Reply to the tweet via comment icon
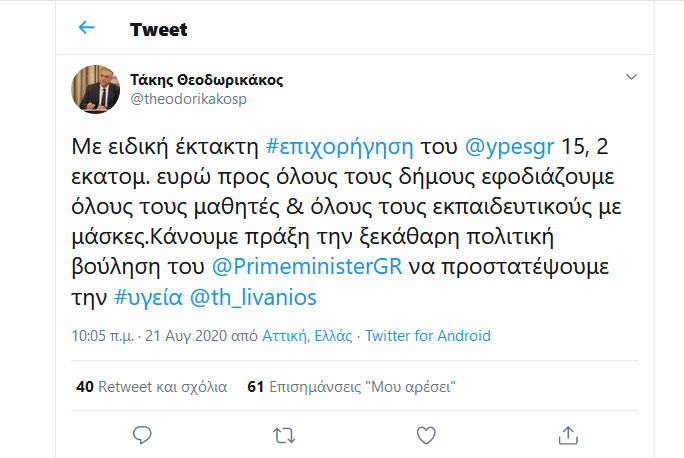 point(142,434)
